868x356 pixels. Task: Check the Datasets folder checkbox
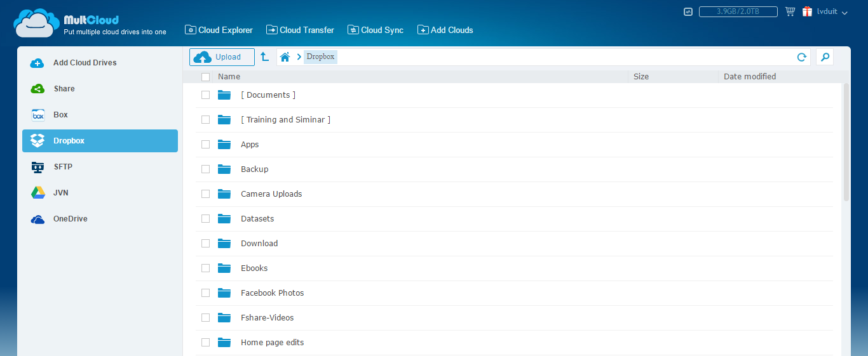coord(205,218)
